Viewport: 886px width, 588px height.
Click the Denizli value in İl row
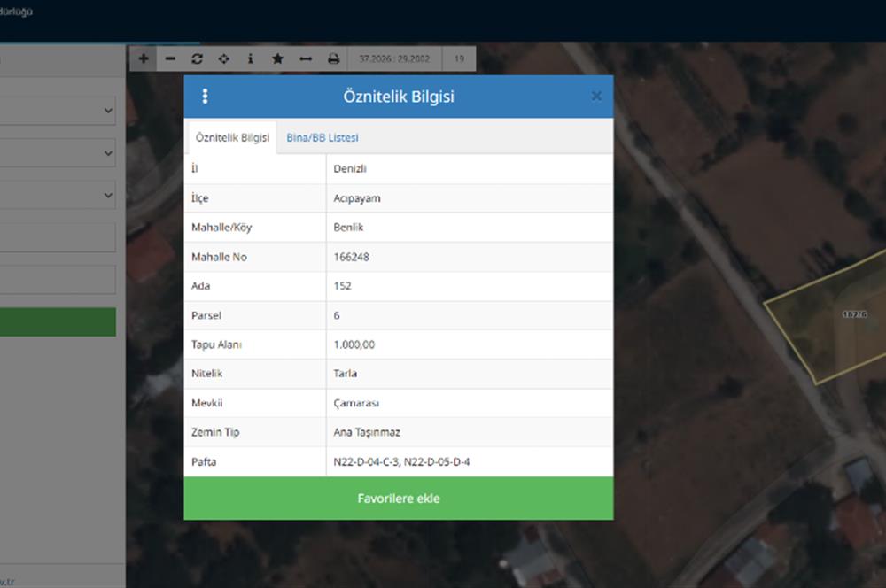point(350,169)
